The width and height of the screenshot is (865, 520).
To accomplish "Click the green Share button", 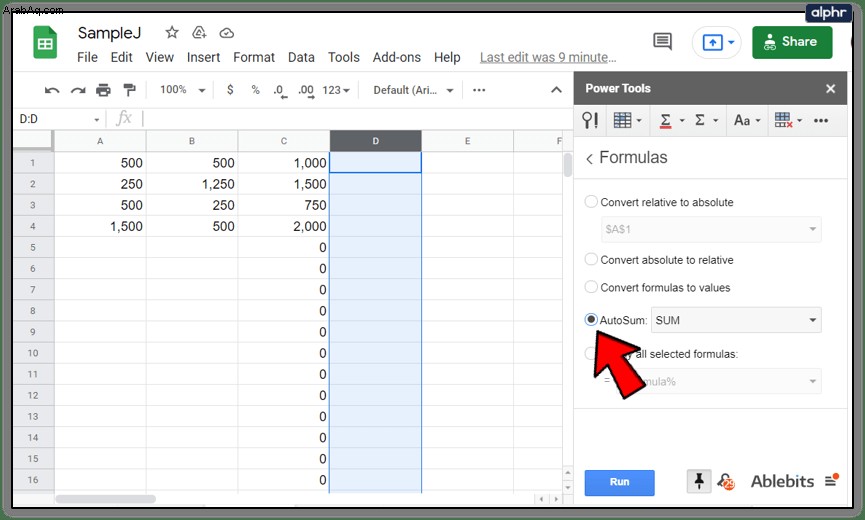I will 792,42.
